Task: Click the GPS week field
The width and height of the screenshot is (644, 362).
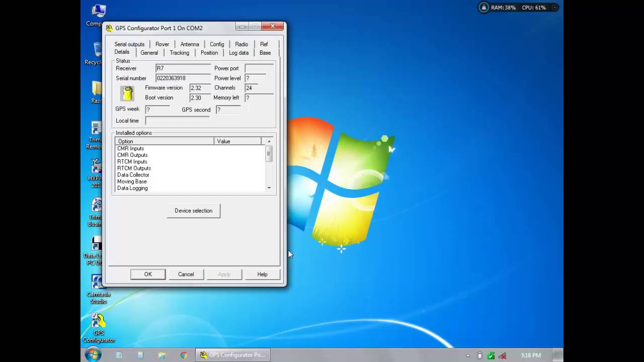Action: click(x=157, y=110)
